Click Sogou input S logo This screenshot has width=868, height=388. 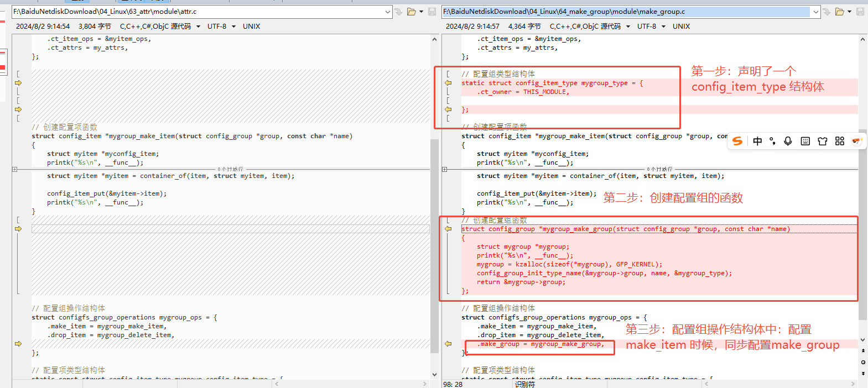737,141
